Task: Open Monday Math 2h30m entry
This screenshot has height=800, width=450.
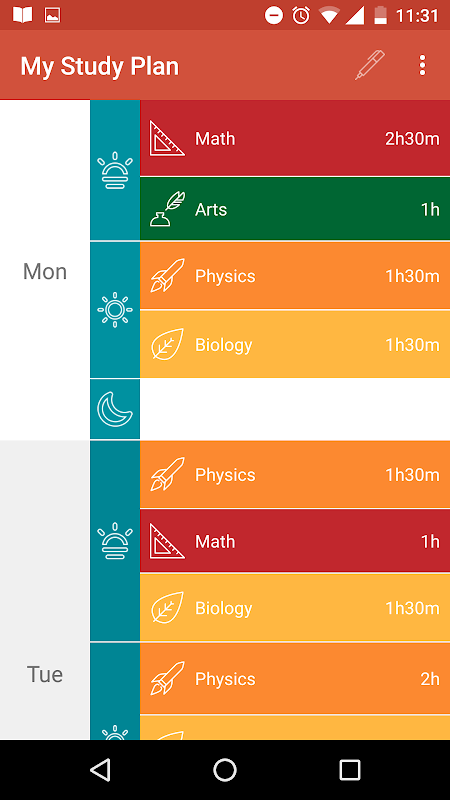Action: pos(295,138)
